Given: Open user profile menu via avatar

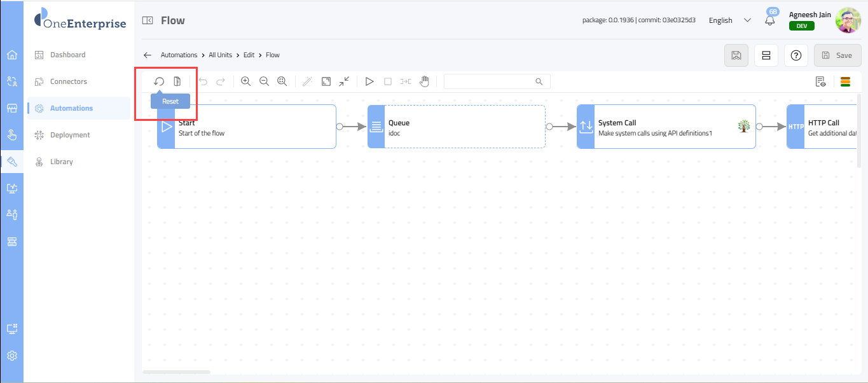Looking at the screenshot, I should pyautogui.click(x=847, y=20).
